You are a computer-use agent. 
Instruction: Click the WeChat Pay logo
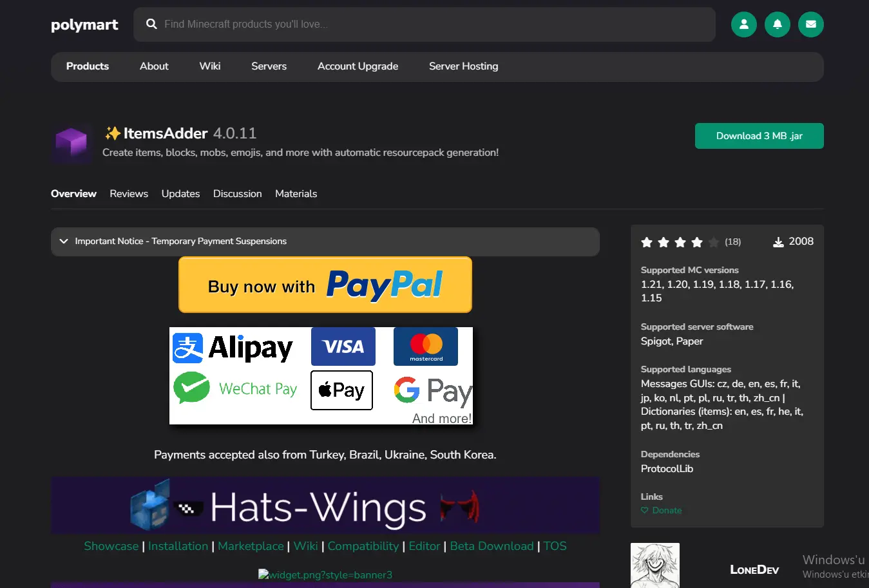click(235, 388)
